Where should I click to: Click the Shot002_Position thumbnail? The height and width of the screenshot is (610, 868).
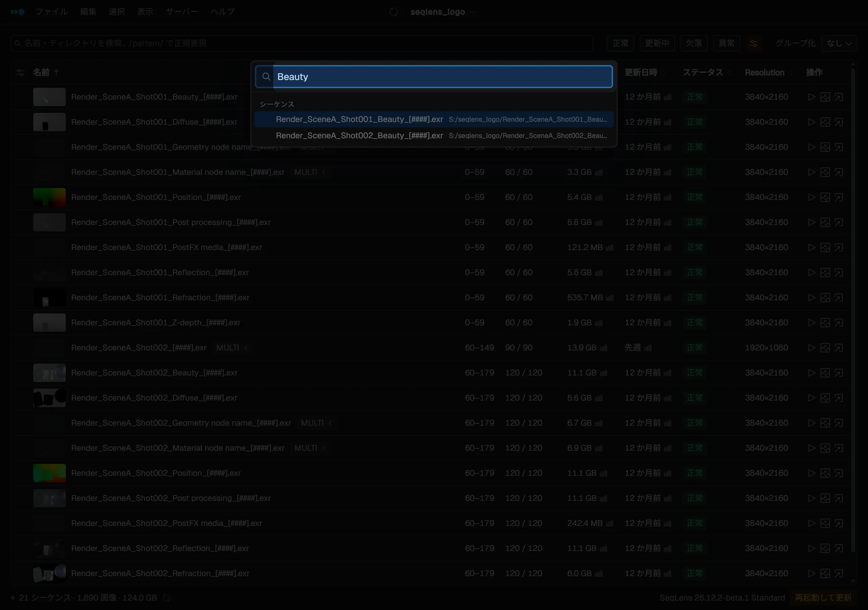[x=50, y=473]
